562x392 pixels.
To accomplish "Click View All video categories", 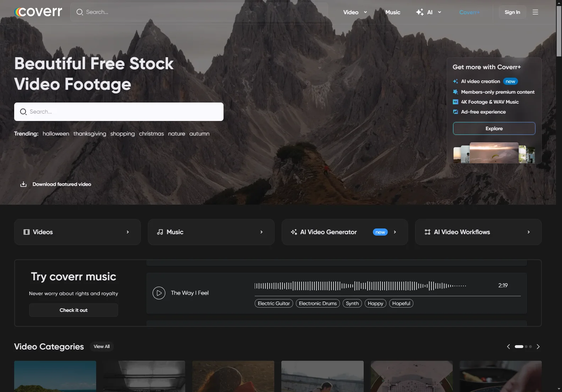I will click(102, 347).
